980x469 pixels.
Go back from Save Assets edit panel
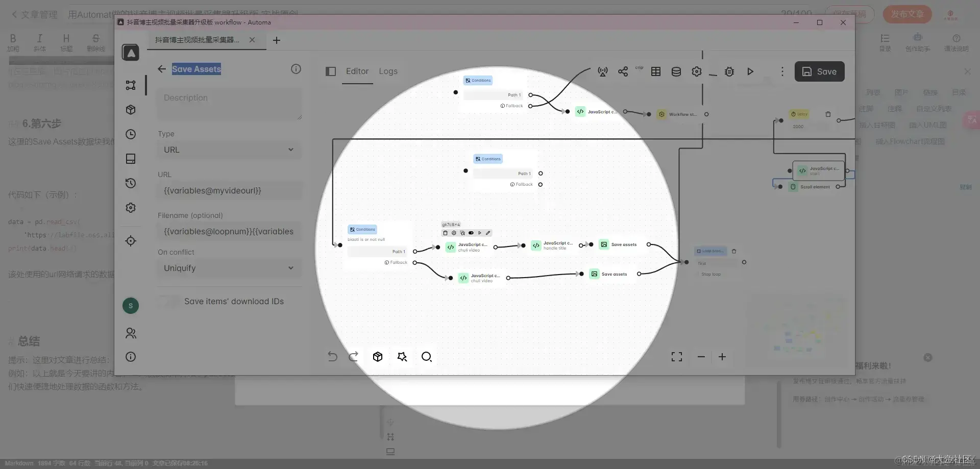point(162,69)
